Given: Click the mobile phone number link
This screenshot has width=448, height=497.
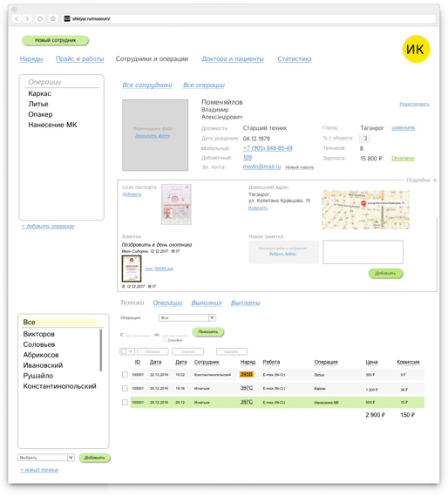Looking at the screenshot, I should (x=268, y=148).
